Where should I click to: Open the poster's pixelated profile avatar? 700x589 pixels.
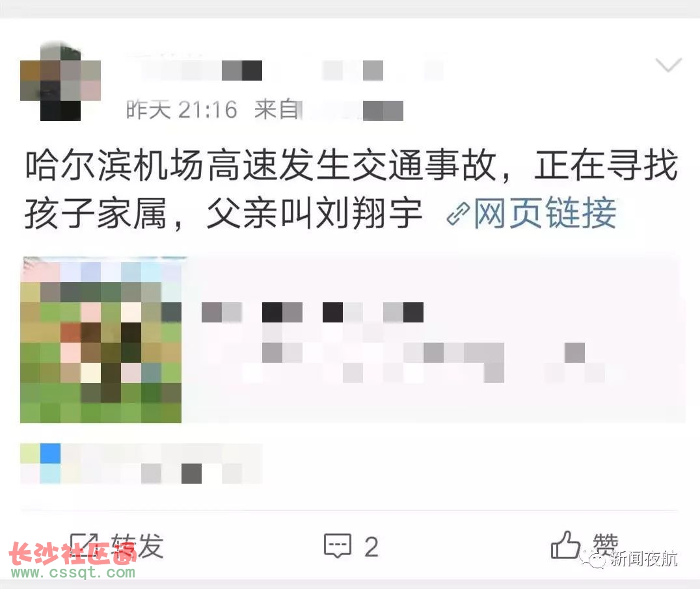coord(61,81)
